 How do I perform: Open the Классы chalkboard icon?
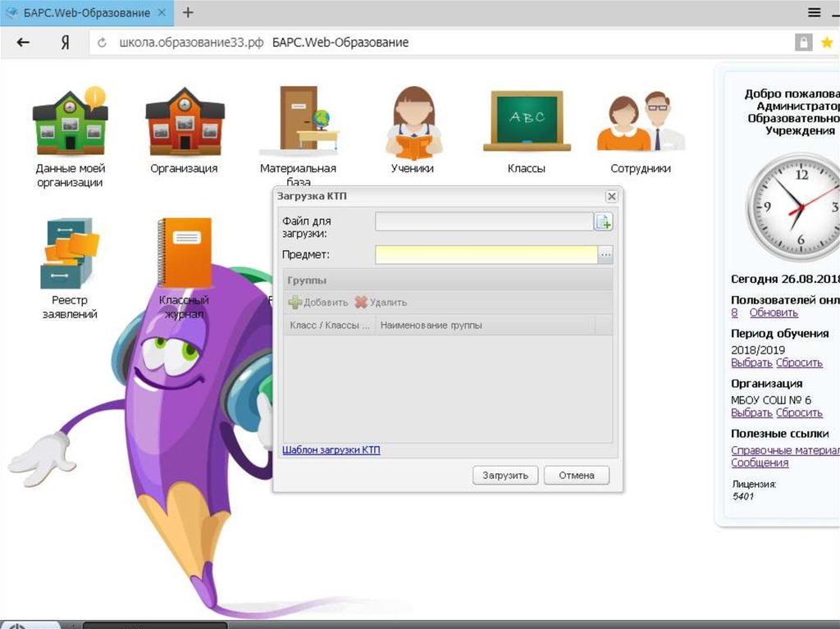click(x=527, y=121)
